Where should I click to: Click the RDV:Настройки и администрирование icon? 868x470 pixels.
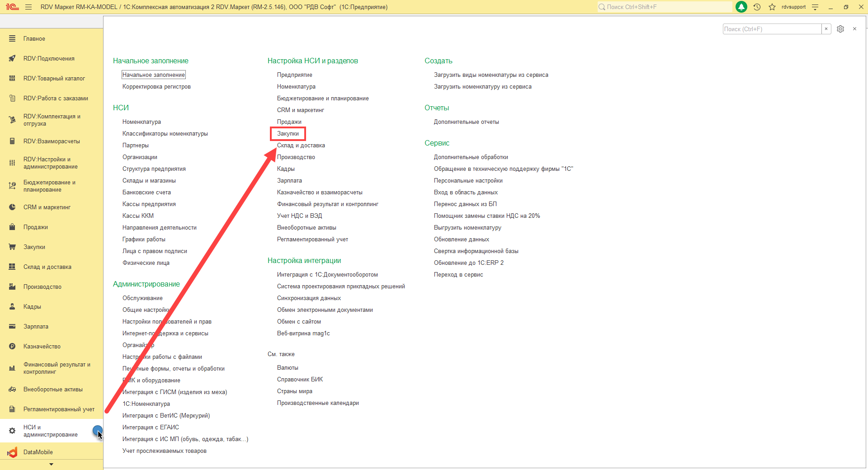pos(12,163)
